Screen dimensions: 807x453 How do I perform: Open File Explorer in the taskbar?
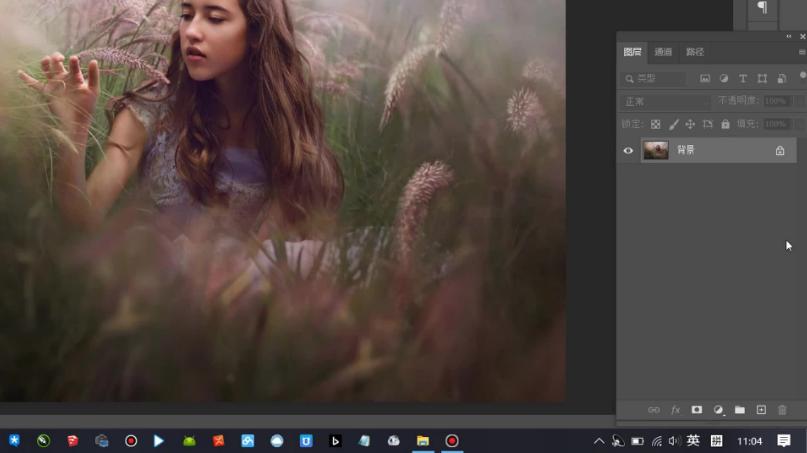[x=423, y=441]
